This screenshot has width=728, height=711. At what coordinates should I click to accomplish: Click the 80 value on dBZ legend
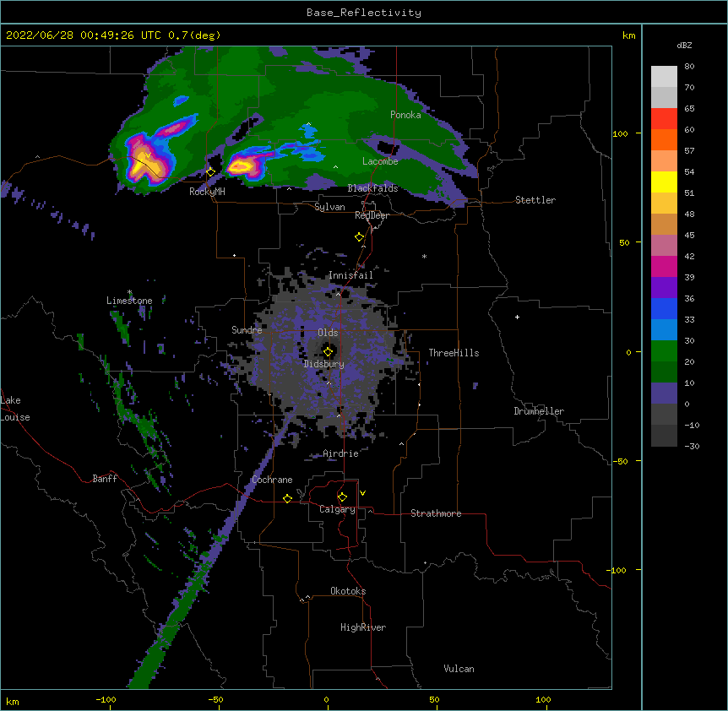pyautogui.click(x=689, y=67)
